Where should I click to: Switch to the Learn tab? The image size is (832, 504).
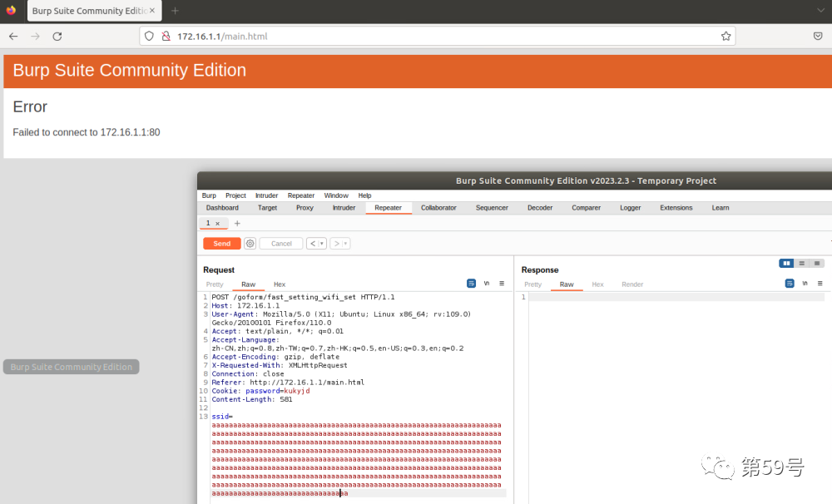point(721,208)
